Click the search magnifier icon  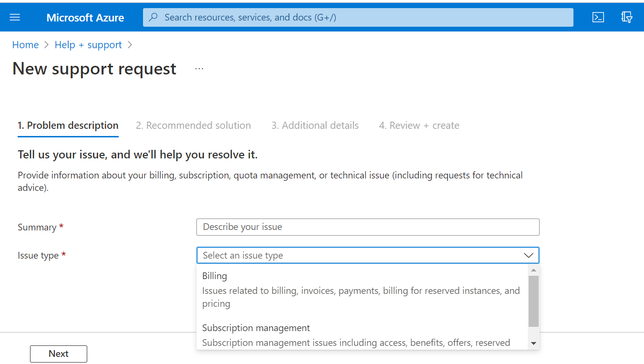153,18
